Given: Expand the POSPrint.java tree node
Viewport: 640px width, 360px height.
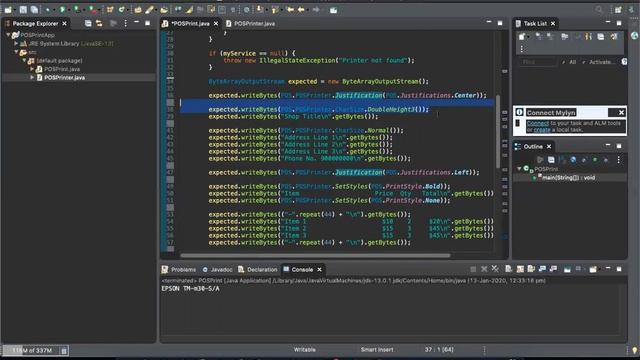Looking at the screenshot, I should pos(32,69).
